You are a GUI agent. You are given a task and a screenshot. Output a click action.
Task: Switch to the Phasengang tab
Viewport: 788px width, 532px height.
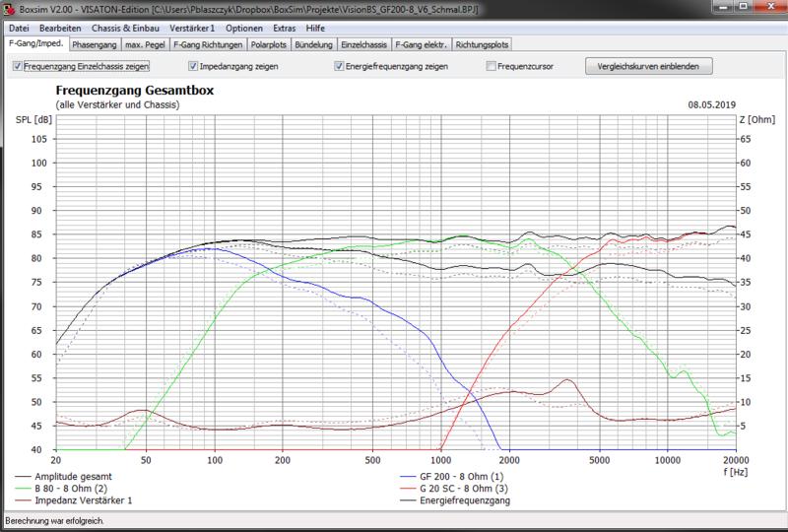pyautogui.click(x=95, y=44)
